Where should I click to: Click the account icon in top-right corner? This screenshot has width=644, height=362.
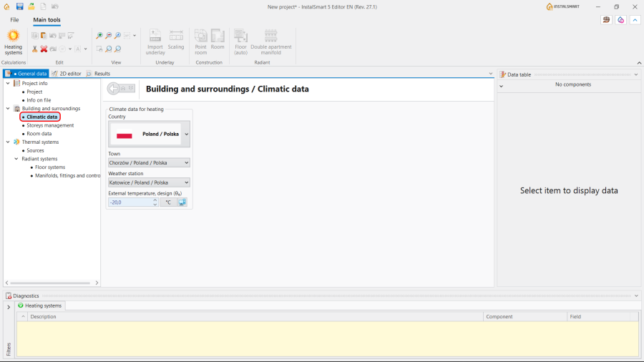[x=606, y=20]
